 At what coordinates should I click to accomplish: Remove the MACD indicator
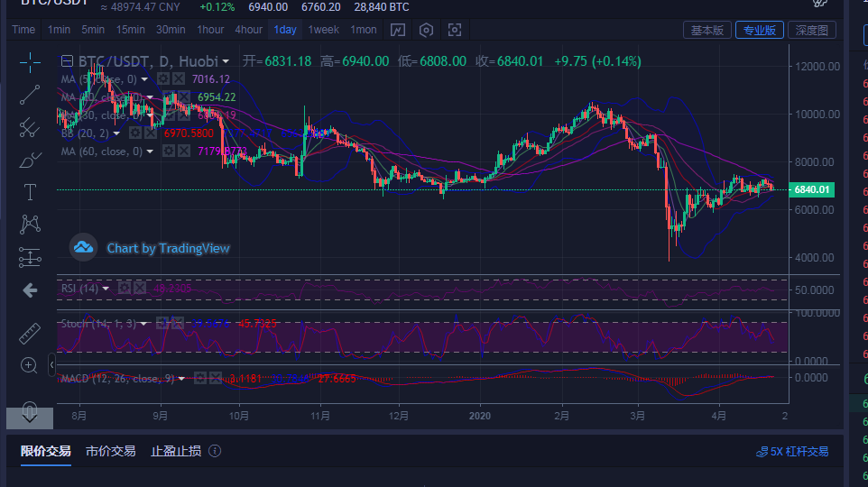coord(216,379)
